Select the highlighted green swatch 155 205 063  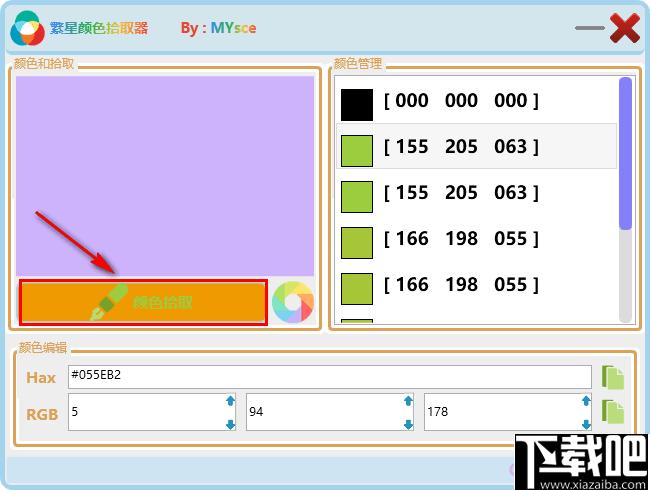[x=357, y=151]
